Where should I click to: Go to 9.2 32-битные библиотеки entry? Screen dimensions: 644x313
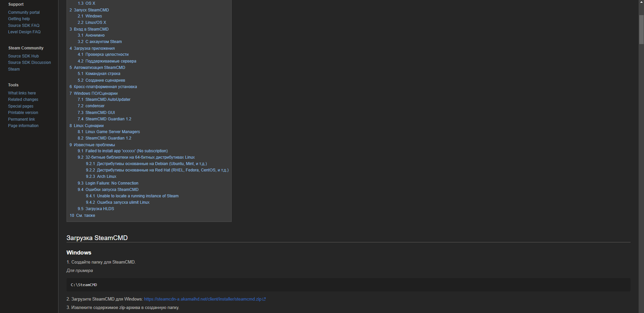pyautogui.click(x=136, y=157)
